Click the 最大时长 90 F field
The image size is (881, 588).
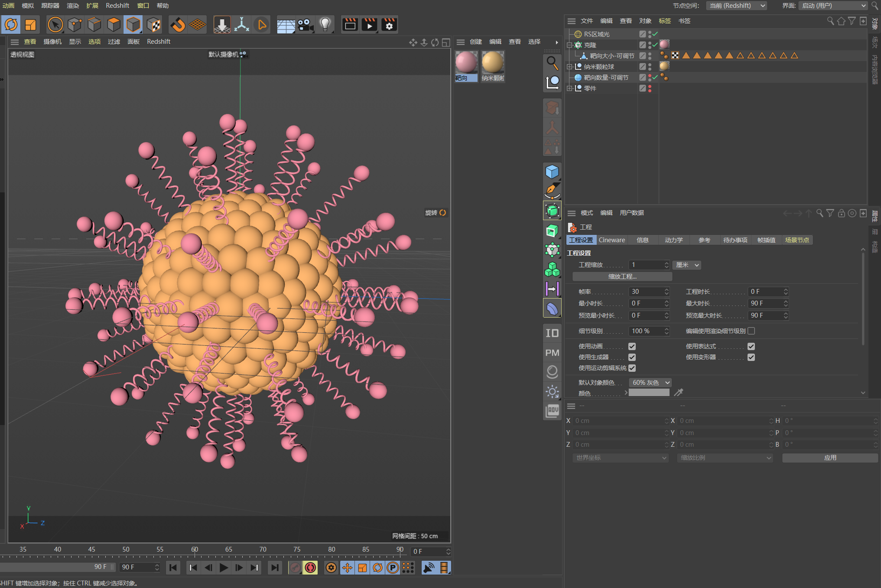coord(768,303)
